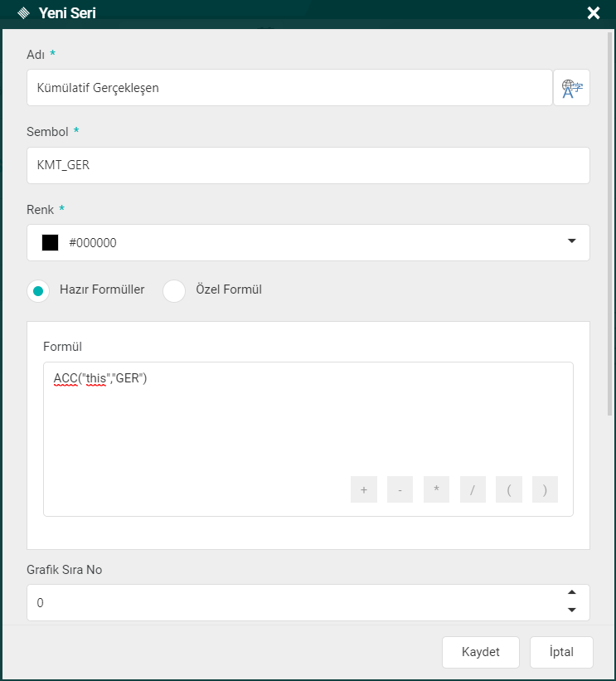Click the black color swatch
Image resolution: width=616 pixels, height=681 pixels.
click(x=51, y=243)
